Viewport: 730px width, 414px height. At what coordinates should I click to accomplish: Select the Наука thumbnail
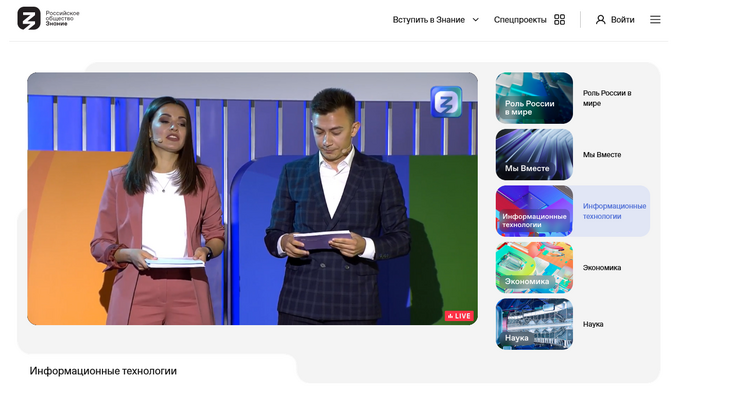pos(534,324)
